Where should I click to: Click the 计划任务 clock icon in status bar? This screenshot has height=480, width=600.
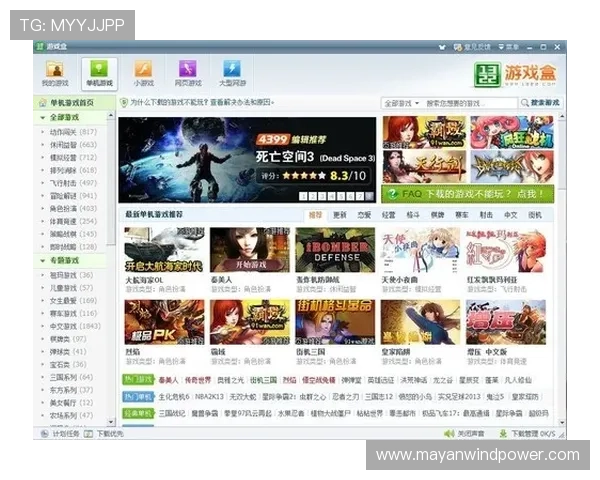(x=44, y=434)
